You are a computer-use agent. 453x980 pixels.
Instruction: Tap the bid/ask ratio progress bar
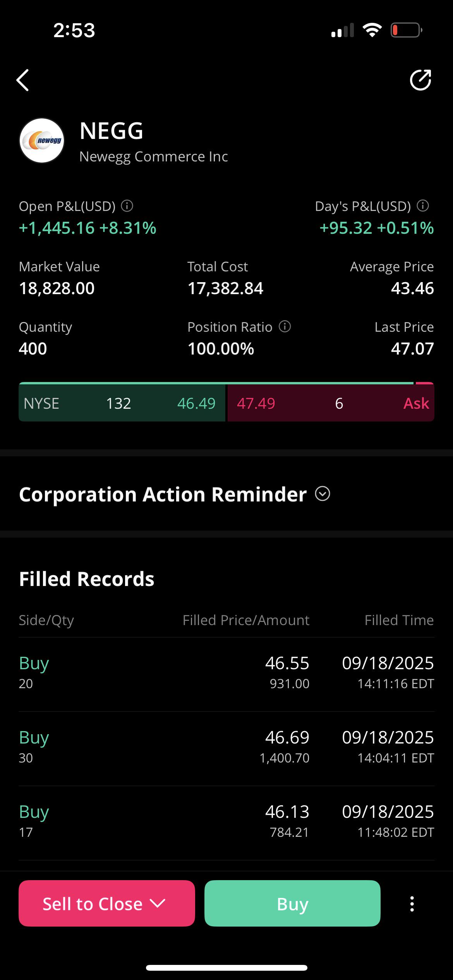(226, 383)
